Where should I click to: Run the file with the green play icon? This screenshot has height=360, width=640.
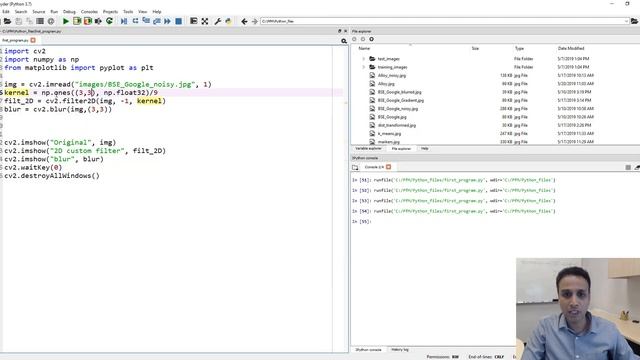[x=66, y=21]
